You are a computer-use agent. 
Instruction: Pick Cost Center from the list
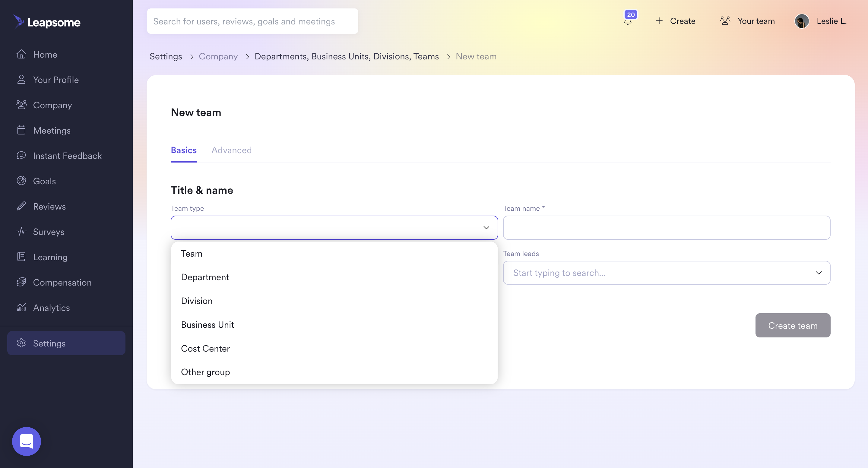205,348
